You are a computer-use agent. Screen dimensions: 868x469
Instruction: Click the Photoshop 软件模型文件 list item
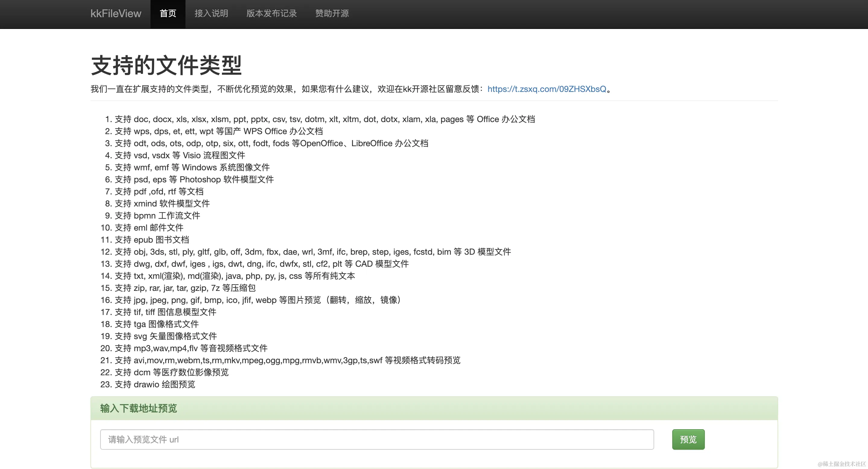click(x=194, y=179)
